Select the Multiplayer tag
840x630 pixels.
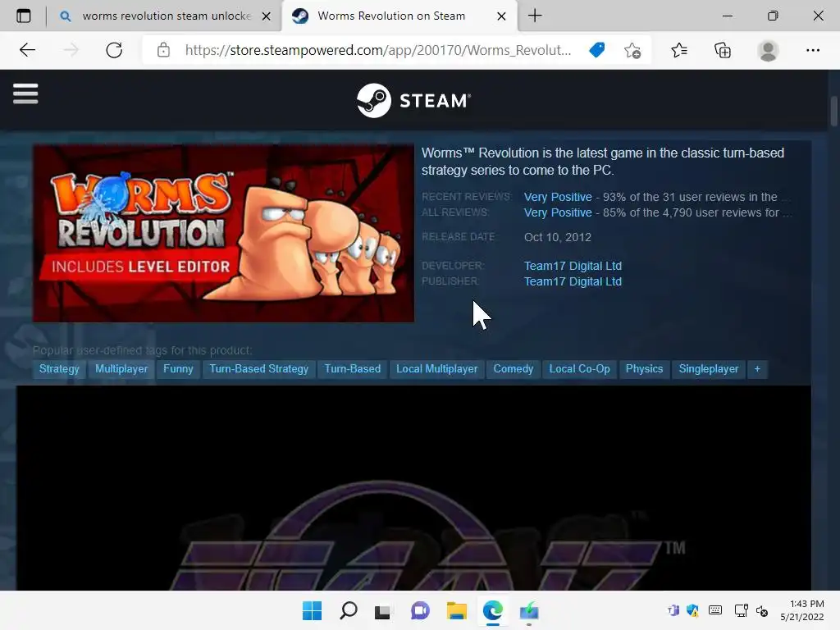pos(121,368)
